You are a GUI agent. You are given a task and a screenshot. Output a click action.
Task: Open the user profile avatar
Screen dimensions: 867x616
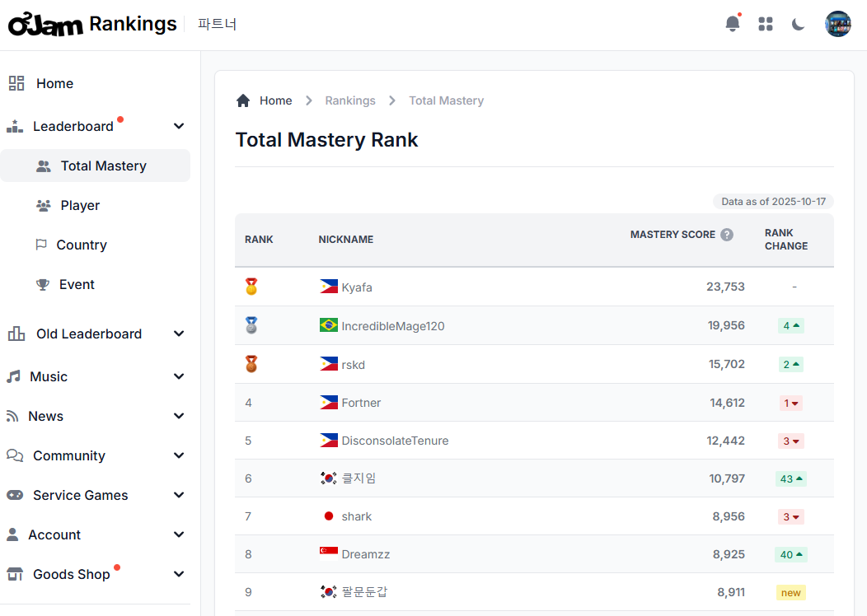(837, 24)
